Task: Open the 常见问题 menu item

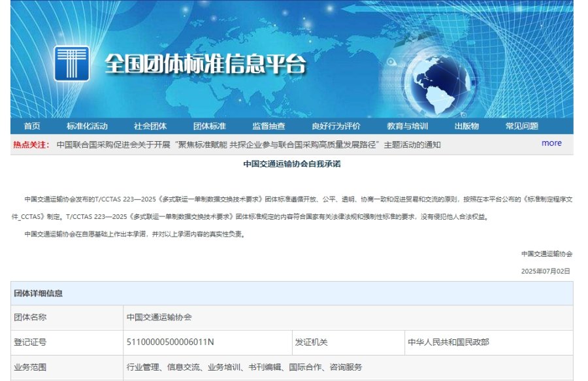Action: pyautogui.click(x=521, y=126)
